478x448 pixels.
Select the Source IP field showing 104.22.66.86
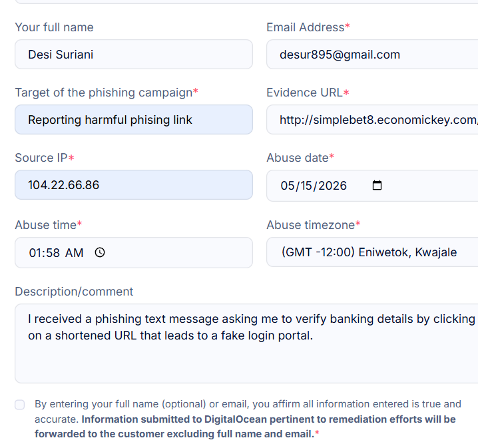tap(134, 184)
